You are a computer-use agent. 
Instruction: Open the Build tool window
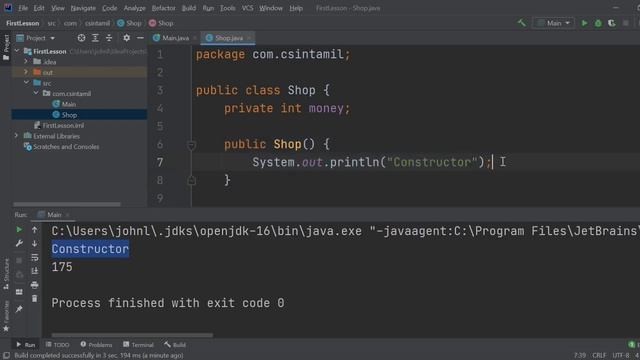tap(175, 345)
